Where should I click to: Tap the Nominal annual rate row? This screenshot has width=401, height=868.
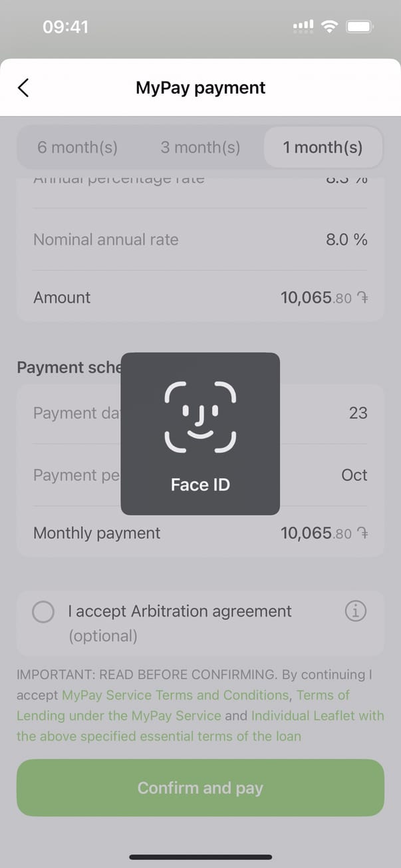coord(200,239)
